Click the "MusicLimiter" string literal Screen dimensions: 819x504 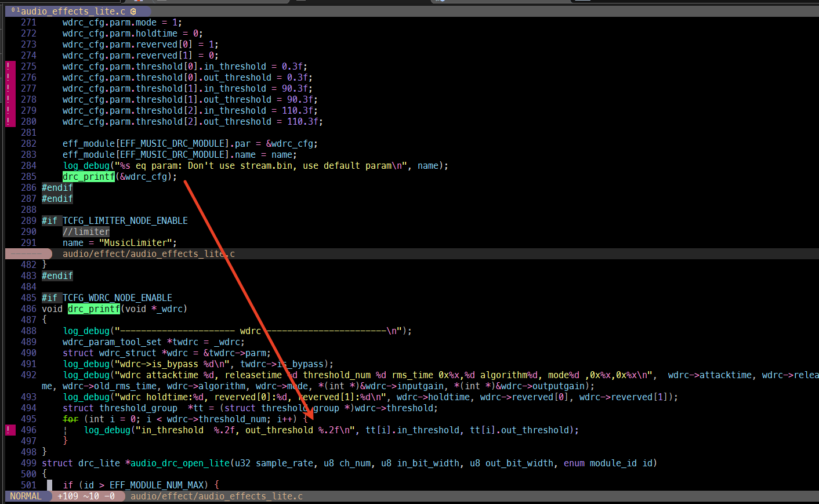136,243
